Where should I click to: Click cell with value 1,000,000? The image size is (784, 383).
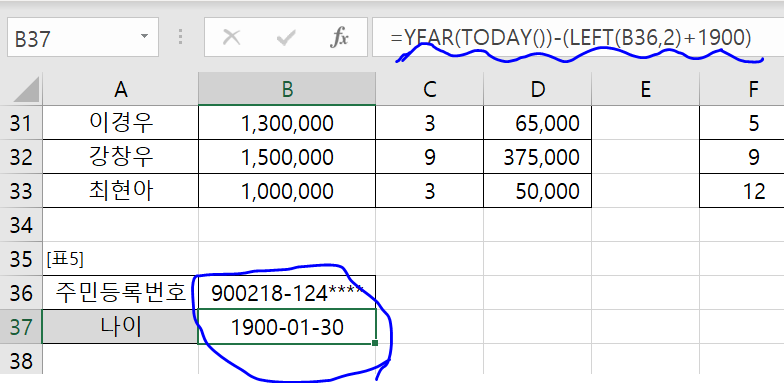pyautogui.click(x=287, y=190)
